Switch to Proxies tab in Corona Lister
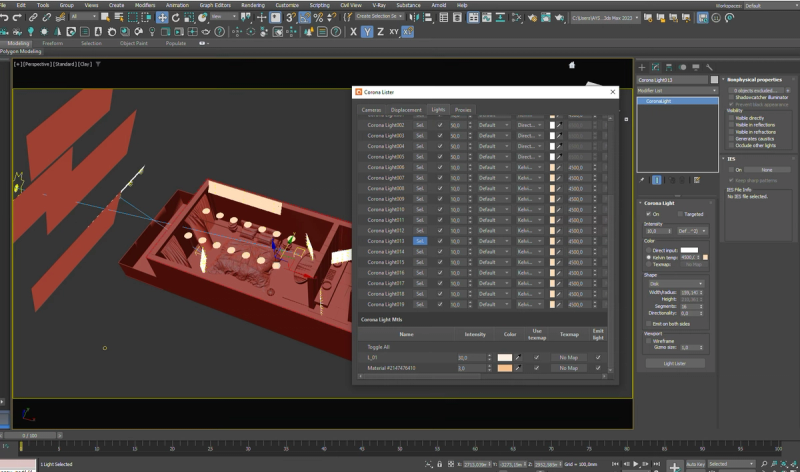Viewport: 800px width, 472px height. [x=463, y=110]
